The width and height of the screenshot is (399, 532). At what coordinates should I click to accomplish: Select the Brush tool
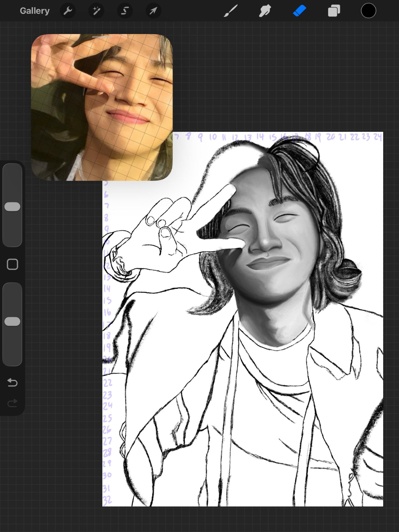(230, 11)
